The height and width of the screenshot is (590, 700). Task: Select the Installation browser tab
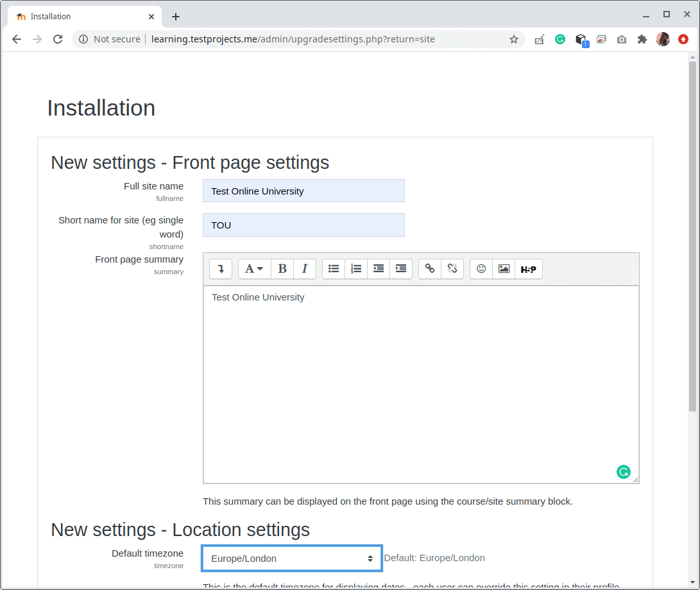[x=83, y=17]
